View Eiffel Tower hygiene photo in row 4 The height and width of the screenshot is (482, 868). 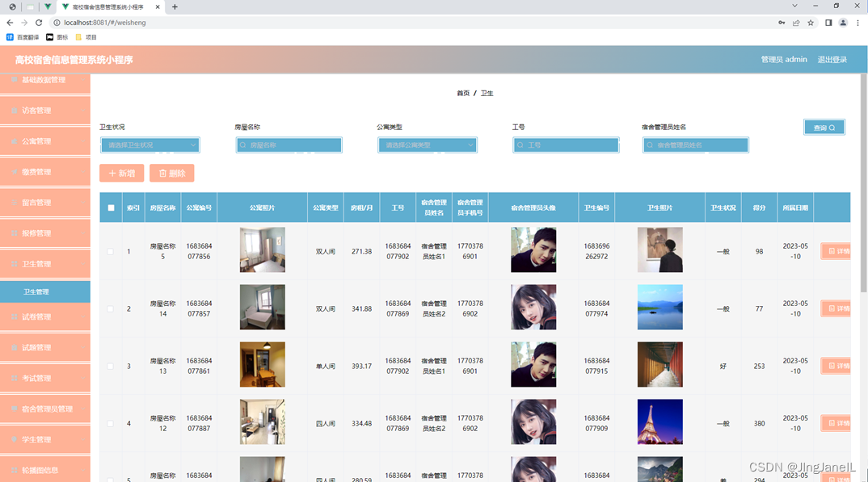tap(659, 421)
